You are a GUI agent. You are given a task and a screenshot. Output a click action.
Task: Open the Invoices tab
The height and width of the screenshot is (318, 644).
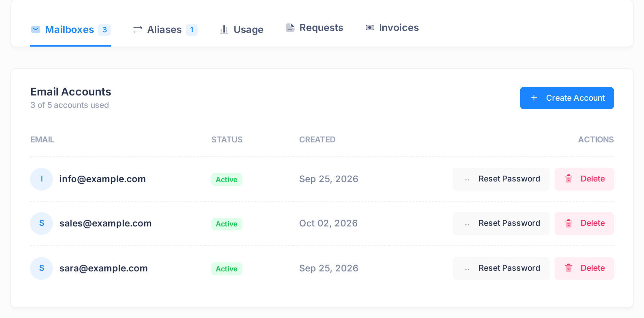[392, 28]
